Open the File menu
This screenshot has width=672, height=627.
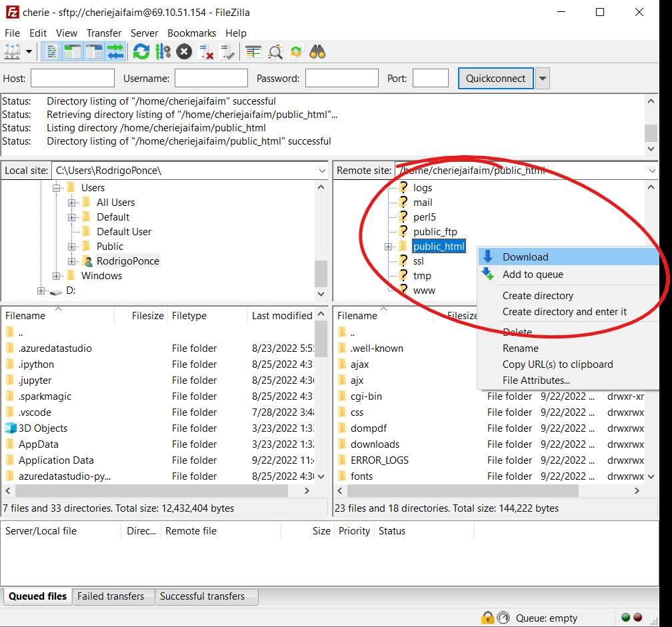tap(12, 33)
